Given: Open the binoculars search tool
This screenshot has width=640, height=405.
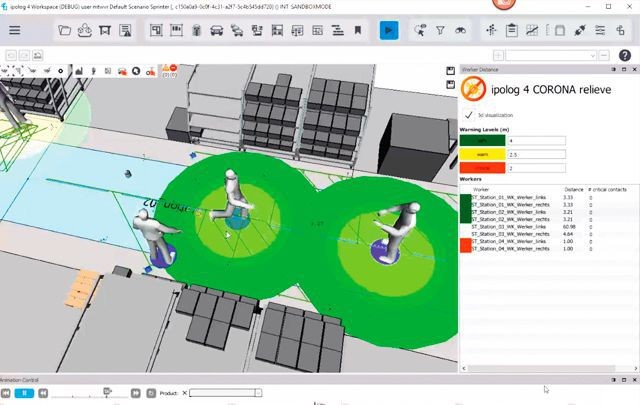Looking at the screenshot, I should [x=460, y=30].
